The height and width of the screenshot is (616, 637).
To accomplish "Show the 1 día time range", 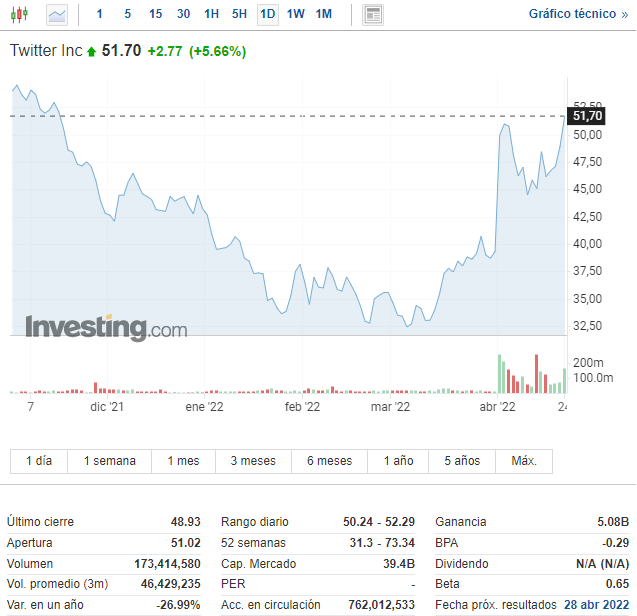I will click(38, 461).
